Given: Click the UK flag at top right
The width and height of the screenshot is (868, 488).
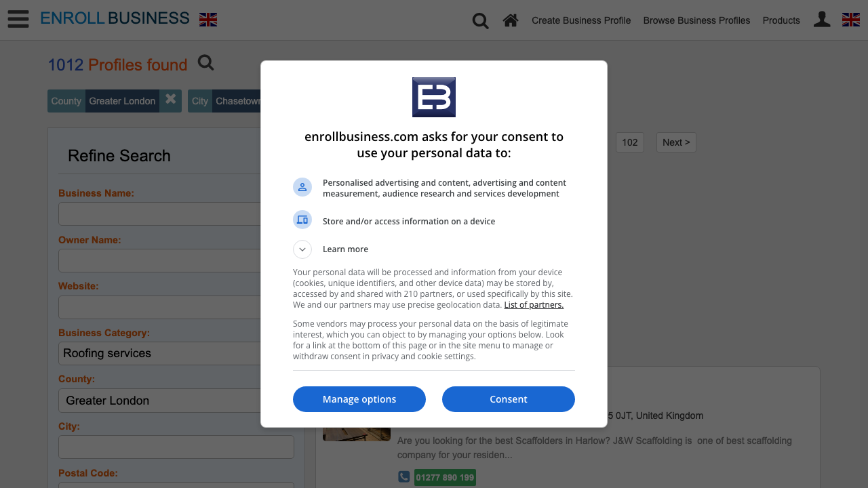Looking at the screenshot, I should [x=851, y=20].
